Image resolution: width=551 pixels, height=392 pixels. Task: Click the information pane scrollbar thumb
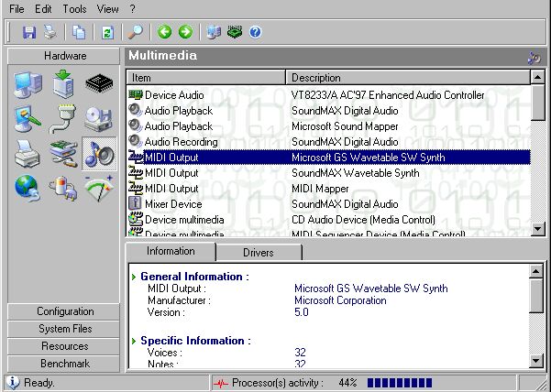tap(536, 296)
